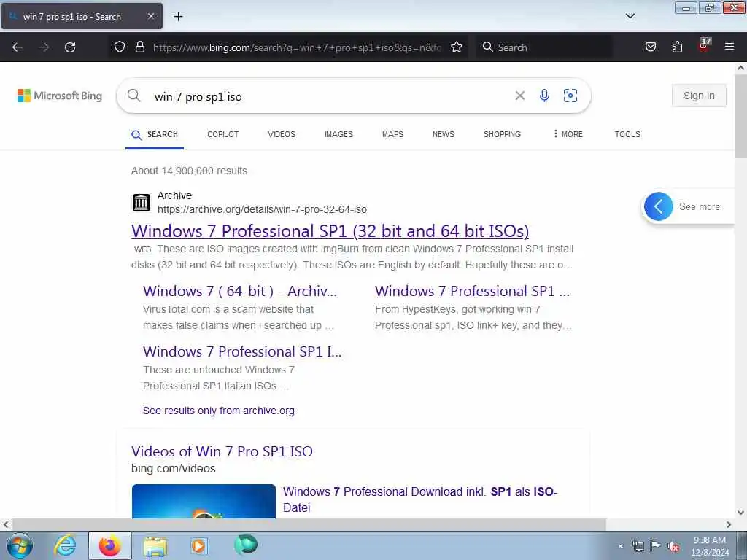
Task: Click the Firefox toolbar Search box
Action: (x=543, y=47)
